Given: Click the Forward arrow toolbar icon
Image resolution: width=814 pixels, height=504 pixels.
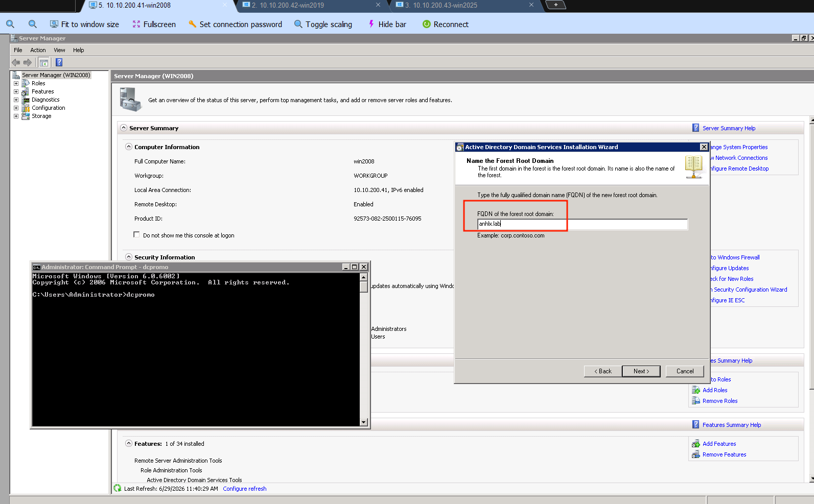Looking at the screenshot, I should click(x=28, y=62).
